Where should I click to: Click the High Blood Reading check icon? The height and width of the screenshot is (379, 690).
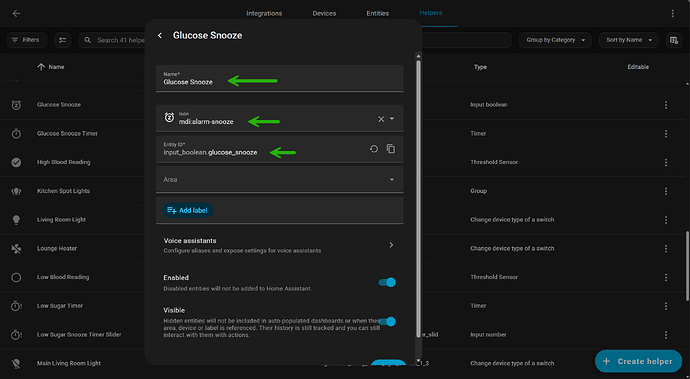point(16,162)
